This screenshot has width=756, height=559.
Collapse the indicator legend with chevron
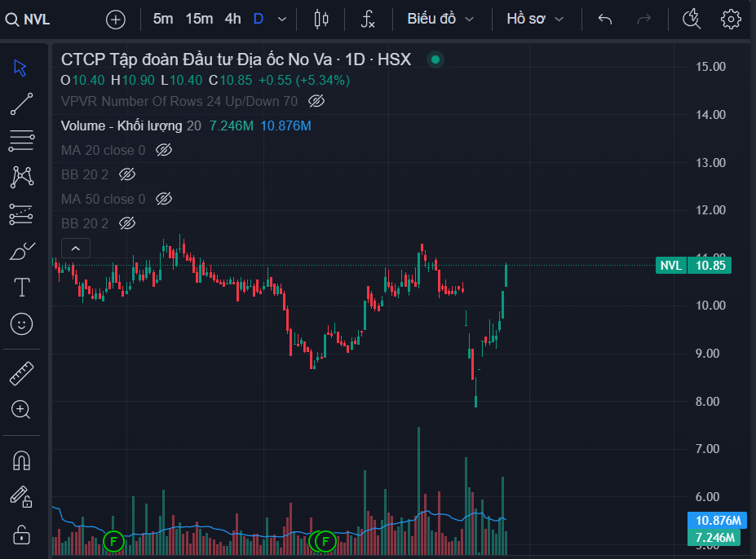pyautogui.click(x=75, y=249)
